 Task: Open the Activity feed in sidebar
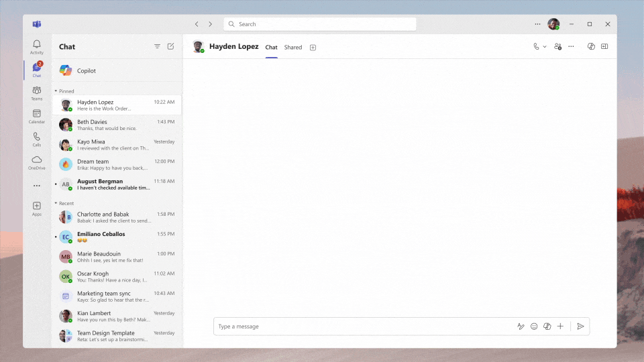[x=37, y=47]
